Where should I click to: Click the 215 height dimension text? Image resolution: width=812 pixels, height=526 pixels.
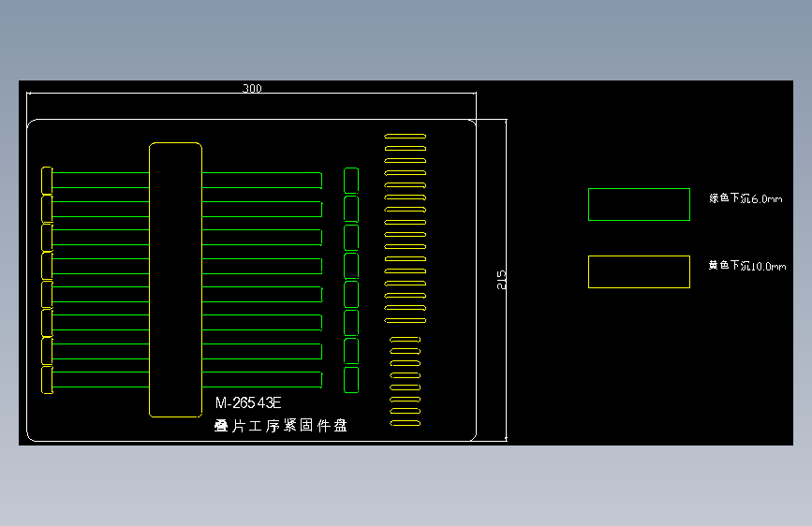[501, 280]
